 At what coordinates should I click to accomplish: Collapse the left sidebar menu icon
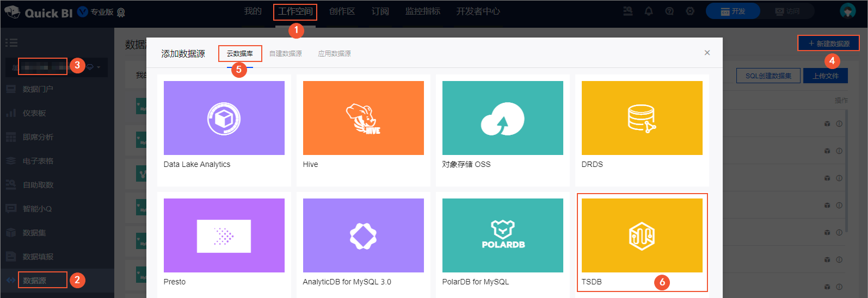click(11, 42)
